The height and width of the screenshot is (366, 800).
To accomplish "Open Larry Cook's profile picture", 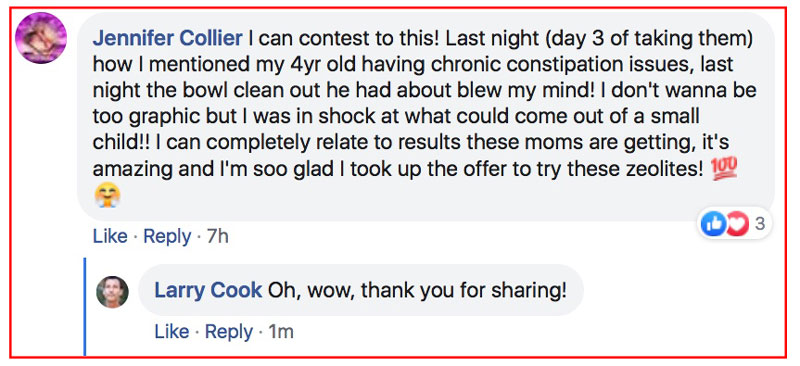I will (x=112, y=292).
